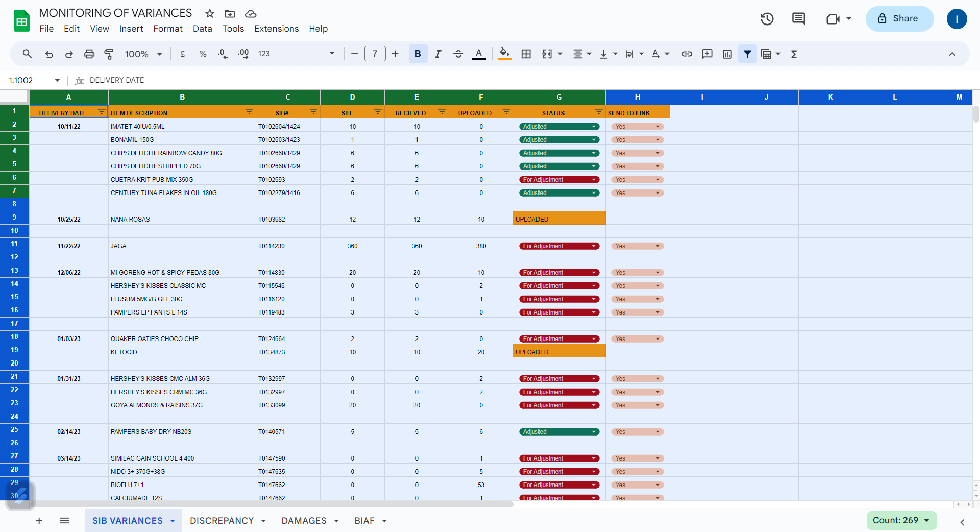Open text wrapping options
The image size is (980, 532).
coord(634,54)
